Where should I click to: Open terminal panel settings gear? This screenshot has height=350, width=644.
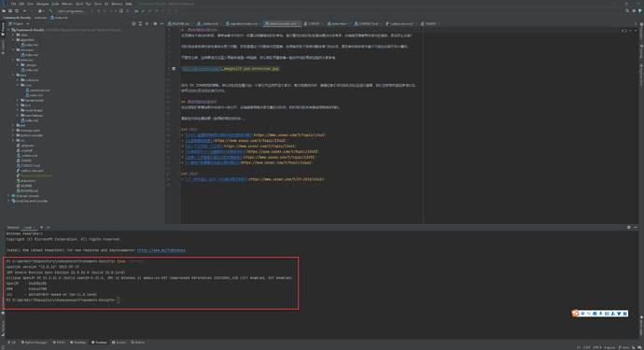coord(628,227)
